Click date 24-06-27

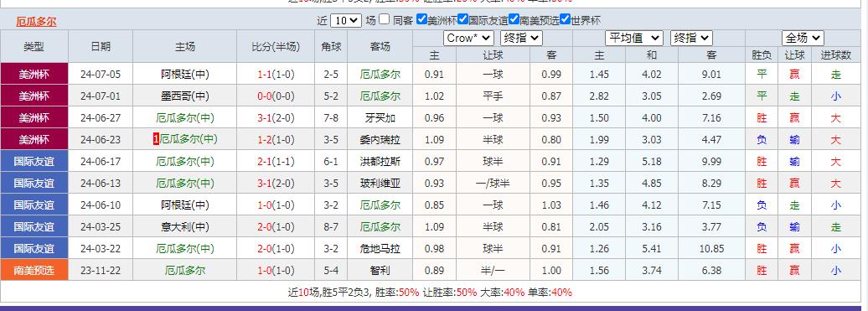tap(101, 118)
